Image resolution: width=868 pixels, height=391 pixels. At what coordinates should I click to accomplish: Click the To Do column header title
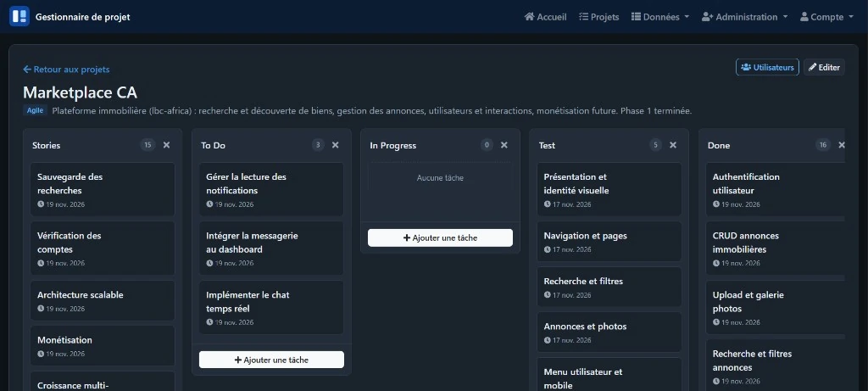(x=213, y=145)
